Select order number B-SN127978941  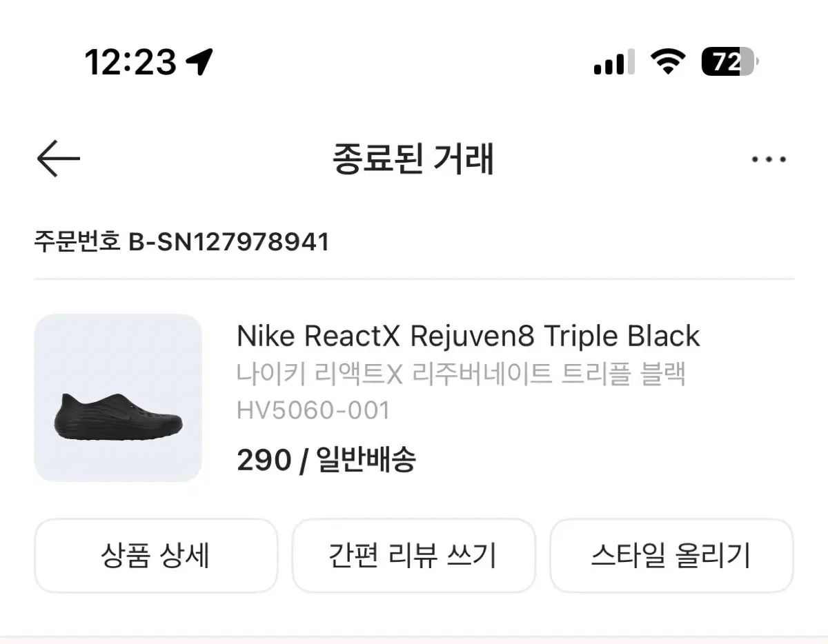pyautogui.click(x=229, y=242)
